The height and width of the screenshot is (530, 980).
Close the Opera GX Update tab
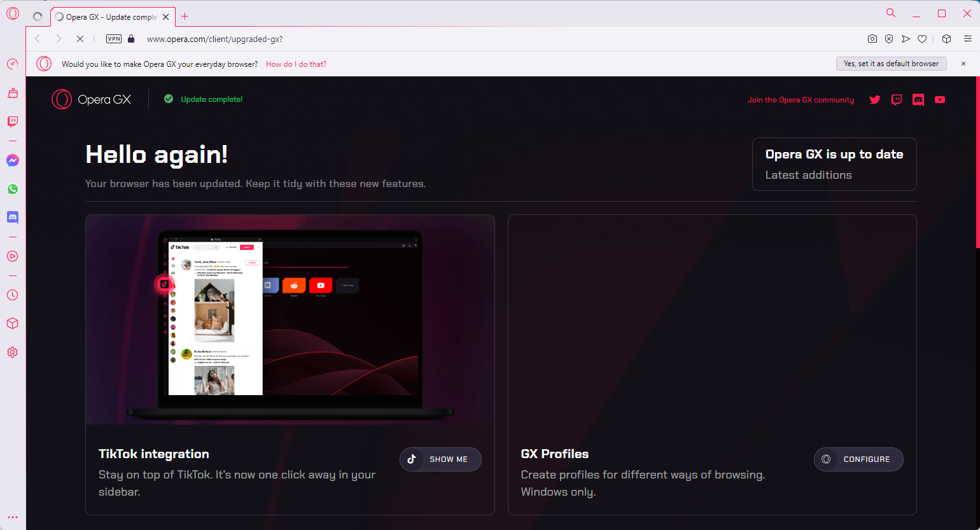click(166, 17)
